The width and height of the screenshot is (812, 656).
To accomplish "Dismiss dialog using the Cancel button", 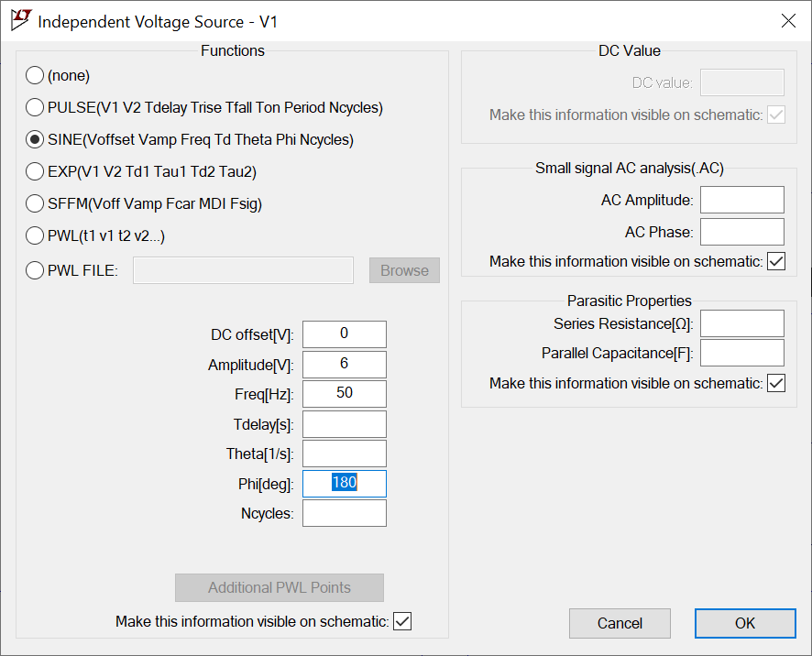I will coord(620,623).
